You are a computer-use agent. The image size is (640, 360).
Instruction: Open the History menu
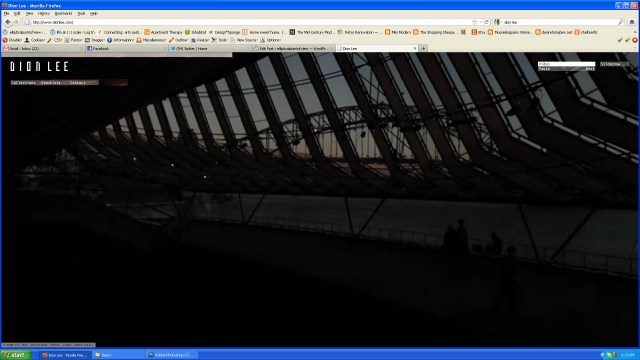[44, 13]
